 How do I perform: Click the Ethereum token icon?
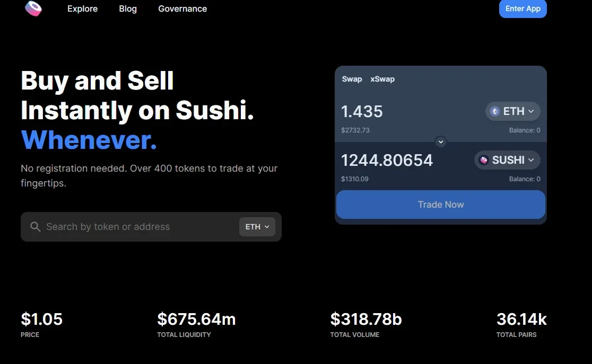(x=495, y=111)
